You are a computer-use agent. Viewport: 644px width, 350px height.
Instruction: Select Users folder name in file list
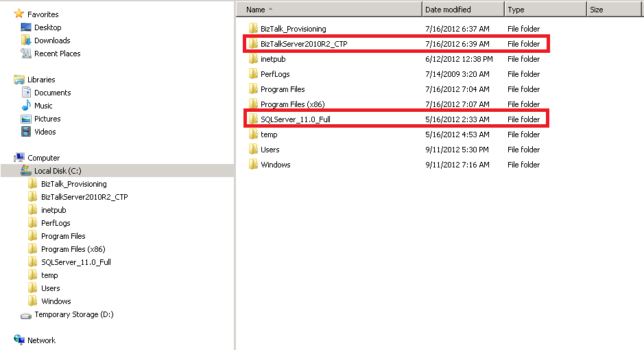pyautogui.click(x=270, y=150)
